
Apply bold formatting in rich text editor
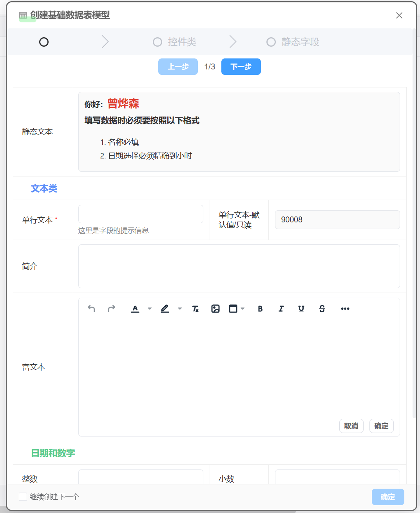tap(260, 309)
